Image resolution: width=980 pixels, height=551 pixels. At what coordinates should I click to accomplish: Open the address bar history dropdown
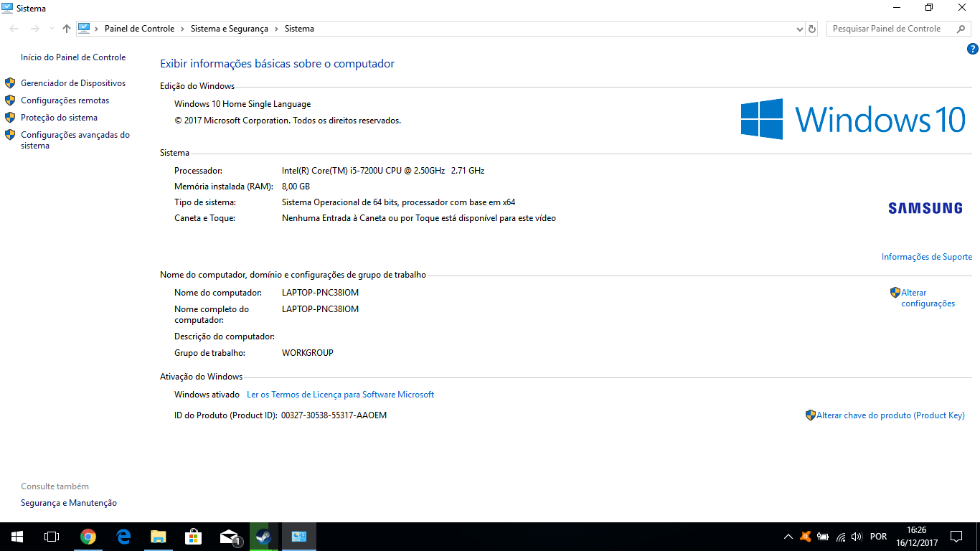[x=800, y=29]
